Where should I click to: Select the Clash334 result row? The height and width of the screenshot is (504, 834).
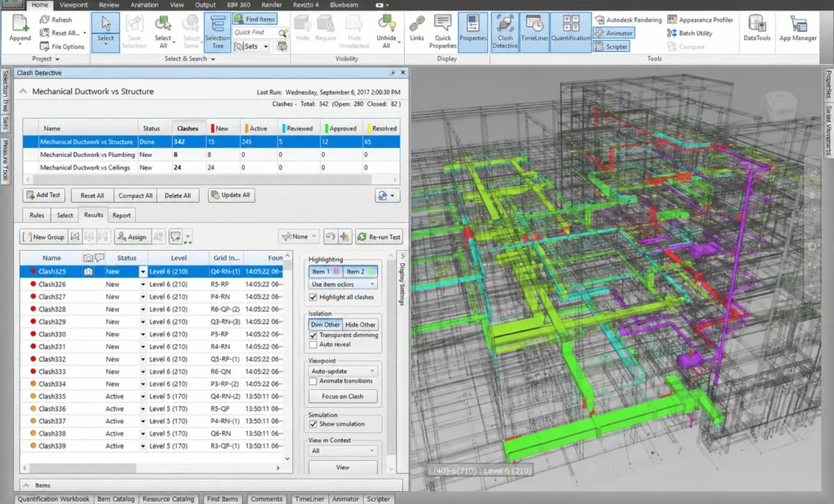pos(151,383)
